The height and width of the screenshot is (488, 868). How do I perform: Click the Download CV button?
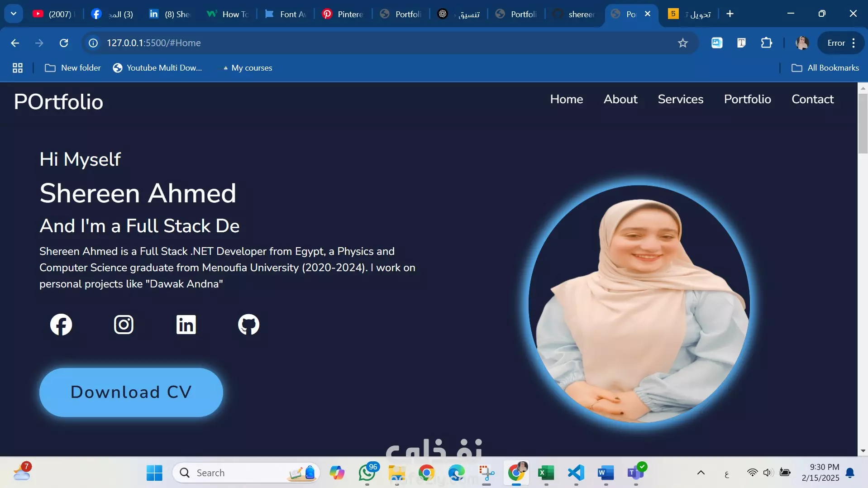pos(131,392)
